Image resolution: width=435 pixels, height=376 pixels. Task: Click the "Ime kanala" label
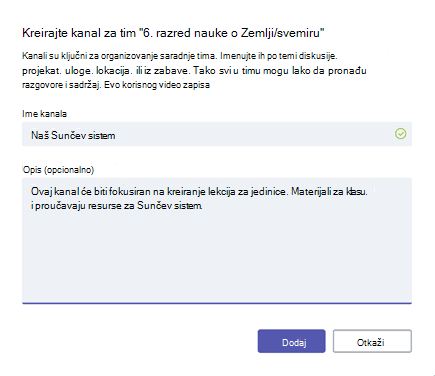click(44, 114)
